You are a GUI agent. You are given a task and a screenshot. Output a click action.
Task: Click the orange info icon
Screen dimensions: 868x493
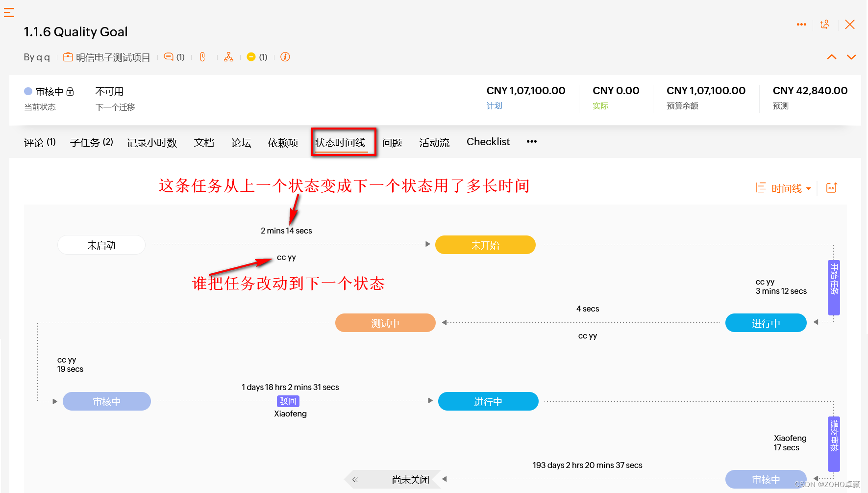pos(285,57)
